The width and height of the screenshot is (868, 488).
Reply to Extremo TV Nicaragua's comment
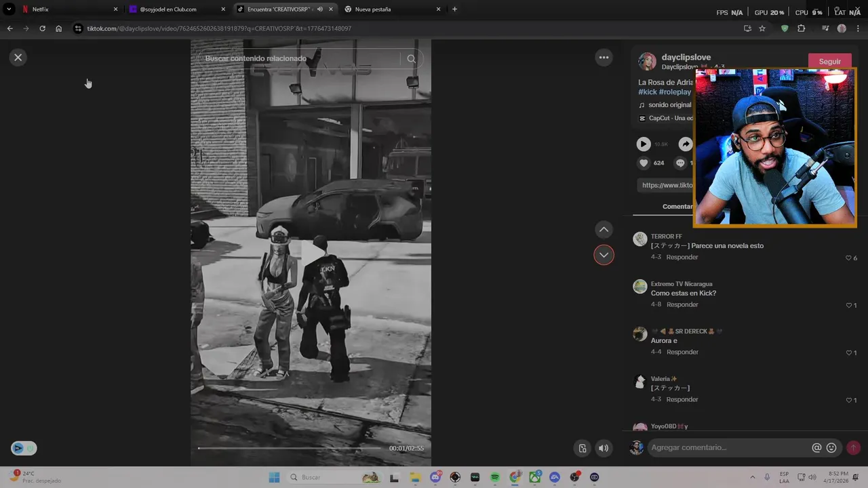click(682, 305)
